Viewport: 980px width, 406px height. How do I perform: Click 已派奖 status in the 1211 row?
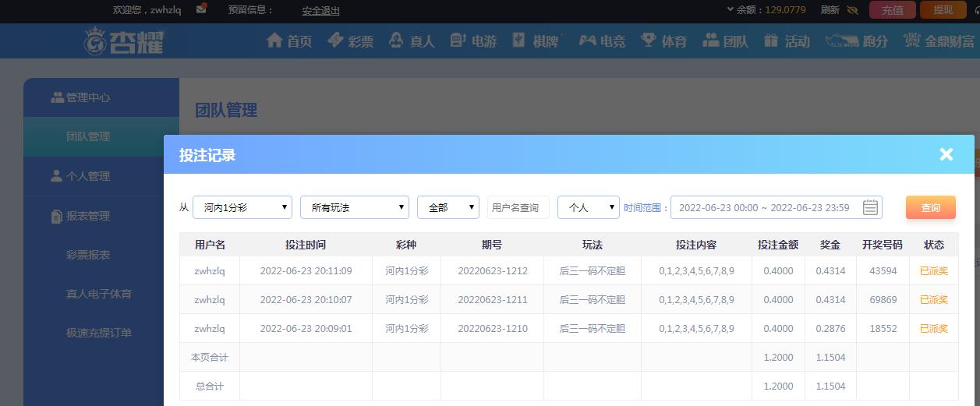[x=934, y=299]
